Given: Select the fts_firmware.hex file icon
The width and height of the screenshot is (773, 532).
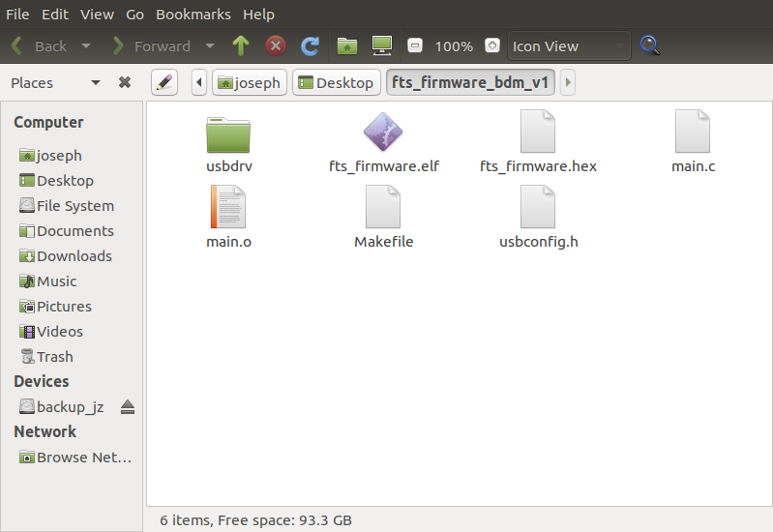Looking at the screenshot, I should click(538, 132).
